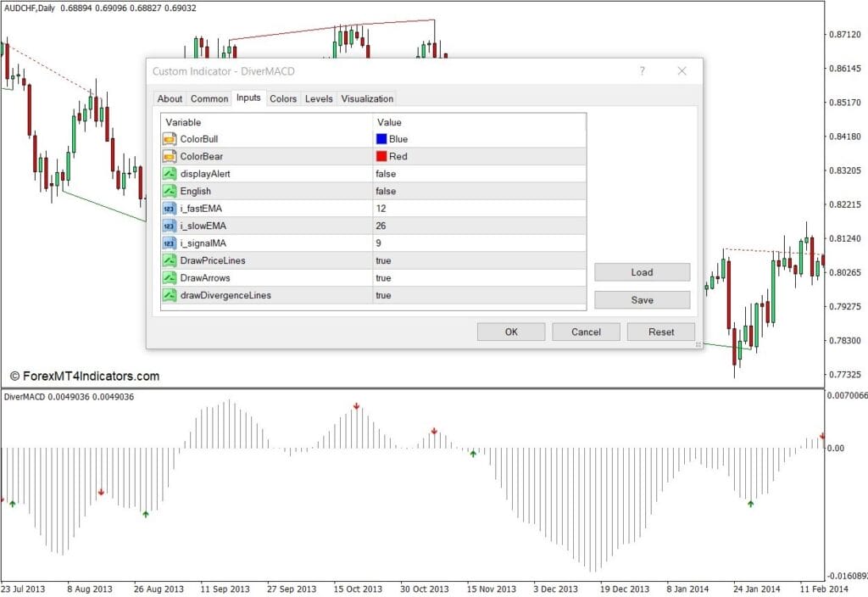868x597 pixels.
Task: Open the Blue color dropdown for ColorBull
Action: (x=398, y=139)
